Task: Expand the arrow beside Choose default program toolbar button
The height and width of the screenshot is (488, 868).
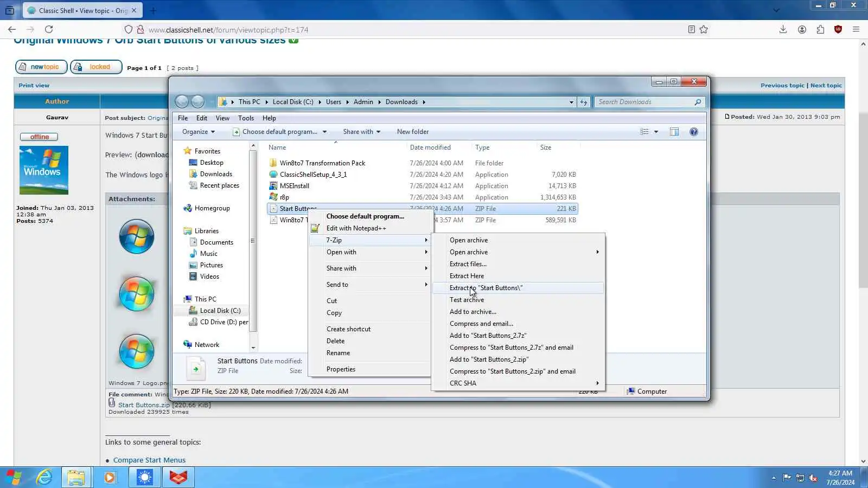Action: (x=324, y=132)
